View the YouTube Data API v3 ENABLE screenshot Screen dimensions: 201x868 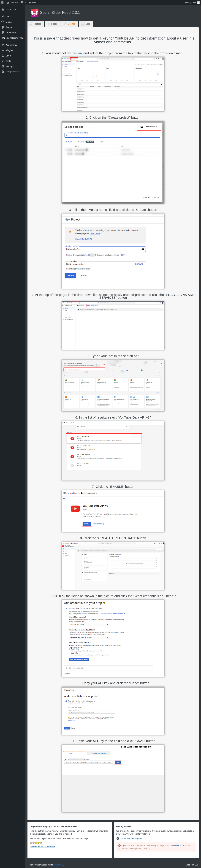(113, 511)
